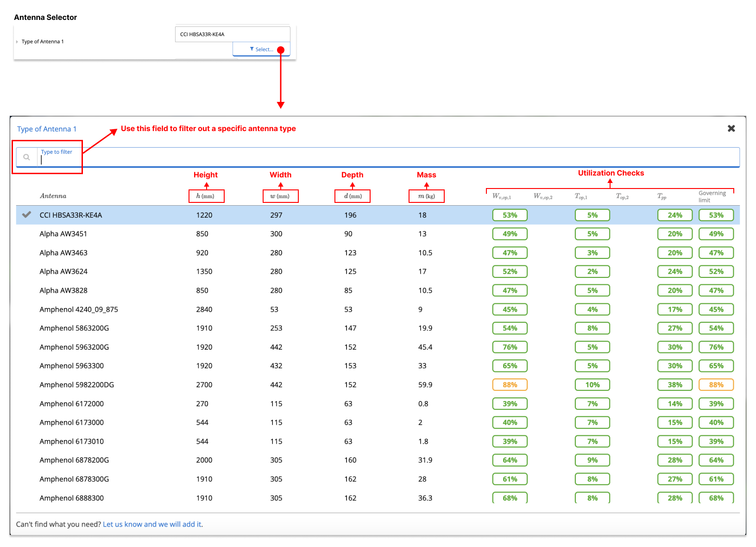The image size is (756, 547).
Task: Select the Amphenol 5863200G antenna row
Action: tap(378, 328)
